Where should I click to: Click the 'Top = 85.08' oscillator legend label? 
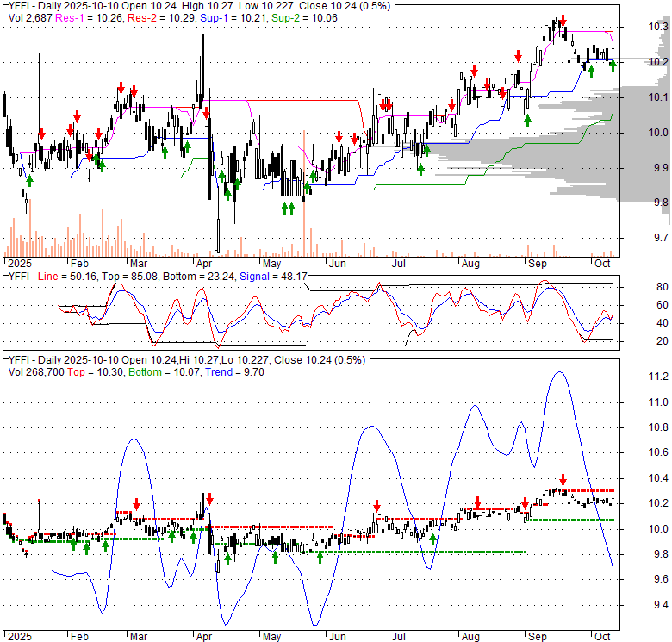130,277
